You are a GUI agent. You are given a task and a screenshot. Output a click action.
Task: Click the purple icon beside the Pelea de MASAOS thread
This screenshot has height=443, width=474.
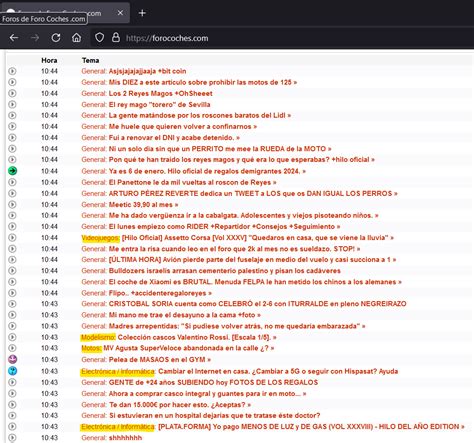pos(12,359)
